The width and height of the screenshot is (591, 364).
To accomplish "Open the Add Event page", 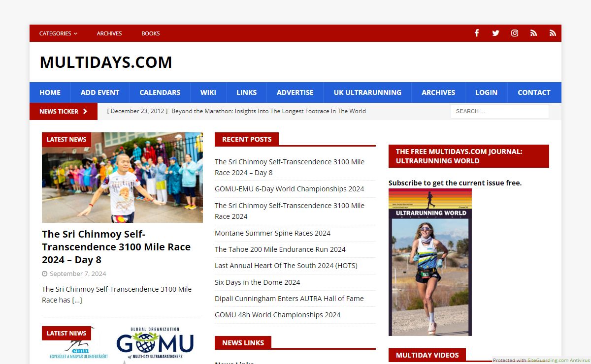I will click(100, 92).
